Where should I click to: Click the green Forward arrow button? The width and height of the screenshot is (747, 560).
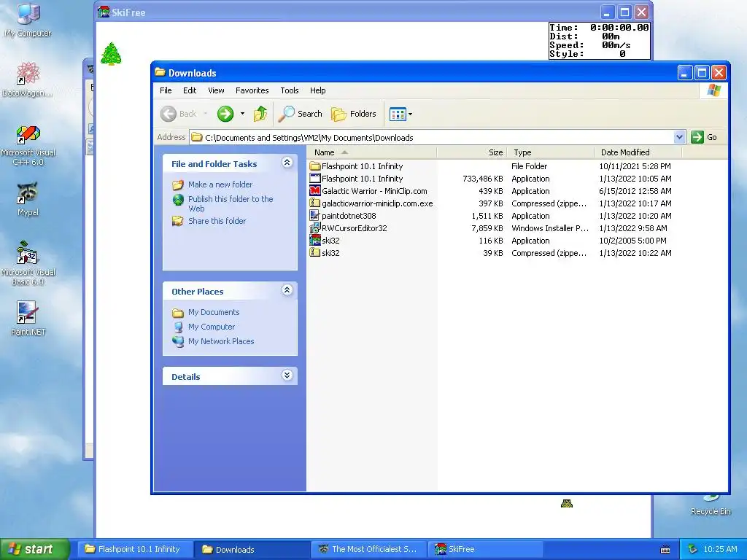(225, 114)
